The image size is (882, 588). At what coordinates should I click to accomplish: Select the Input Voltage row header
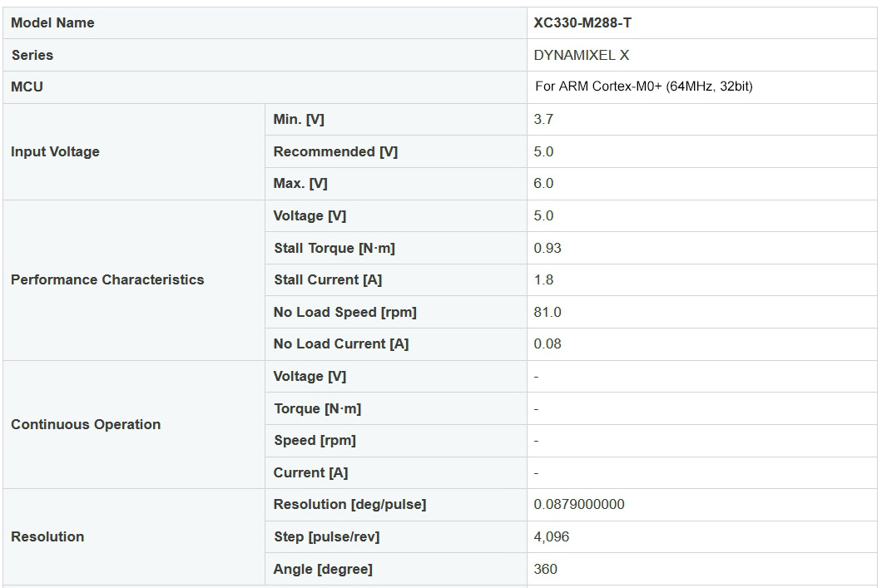55,151
